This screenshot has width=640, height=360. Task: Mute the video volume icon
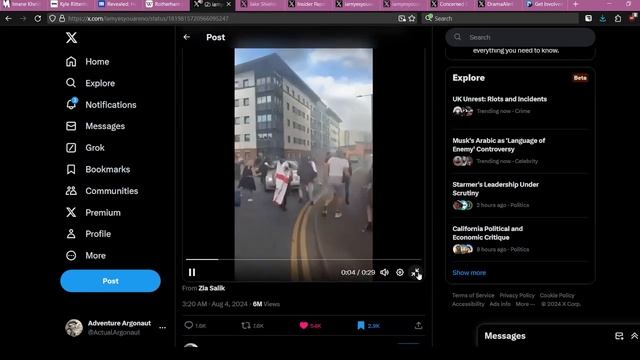click(384, 272)
